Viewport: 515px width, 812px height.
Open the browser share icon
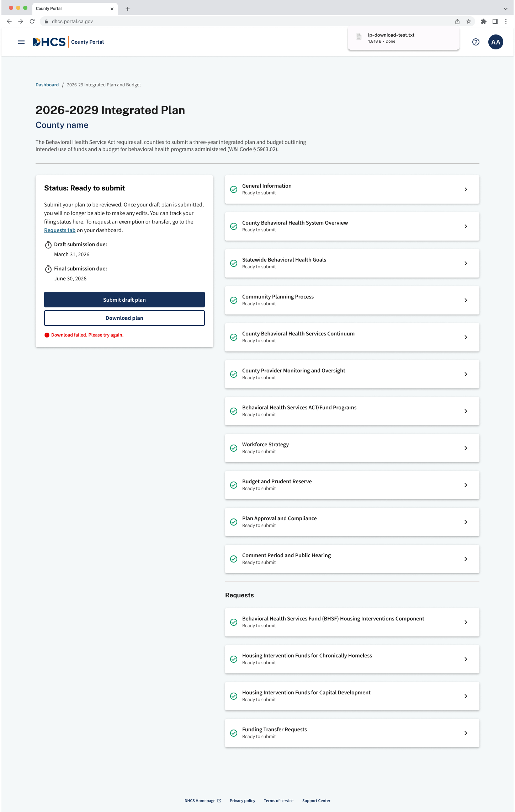click(x=457, y=21)
